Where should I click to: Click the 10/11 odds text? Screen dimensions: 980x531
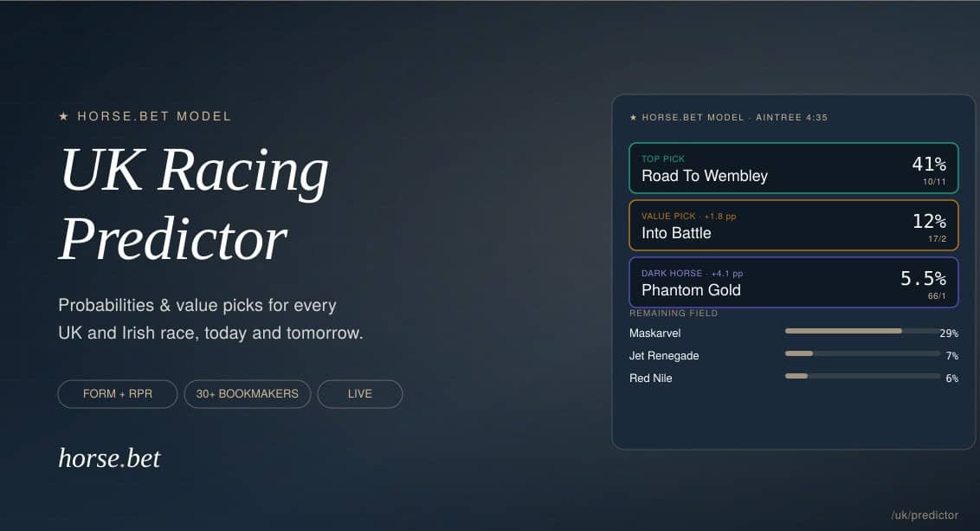click(x=934, y=182)
